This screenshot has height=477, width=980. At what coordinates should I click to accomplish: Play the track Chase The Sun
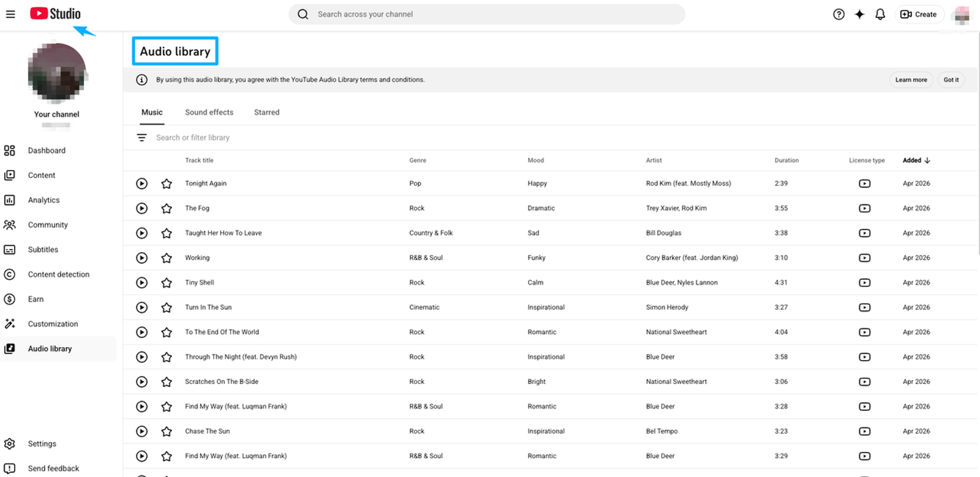pyautogui.click(x=141, y=432)
